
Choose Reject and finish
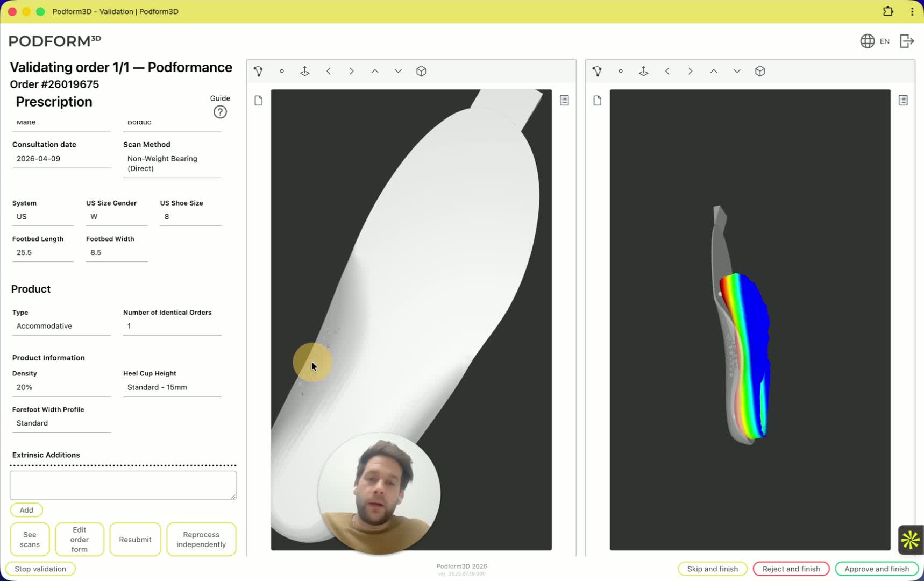pos(791,569)
